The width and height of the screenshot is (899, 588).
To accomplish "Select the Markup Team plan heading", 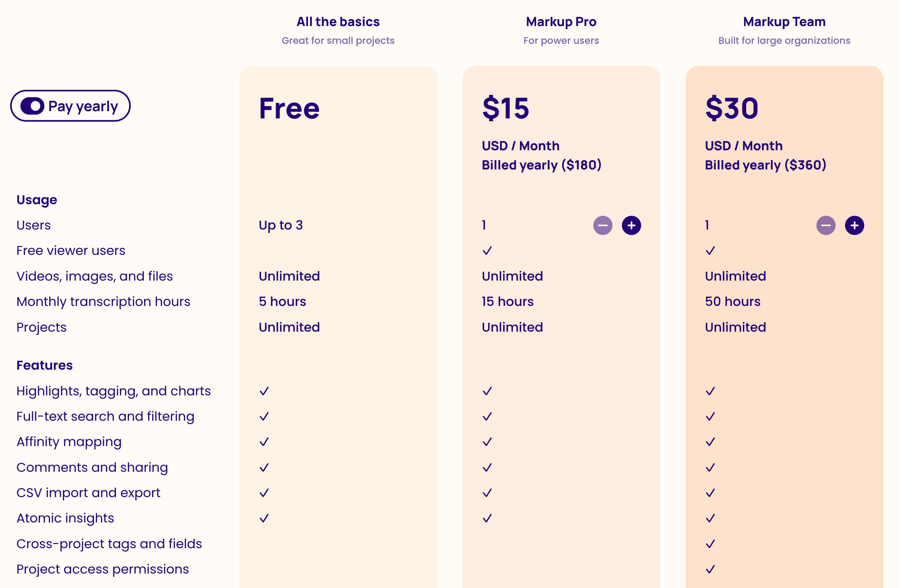I will tap(784, 22).
